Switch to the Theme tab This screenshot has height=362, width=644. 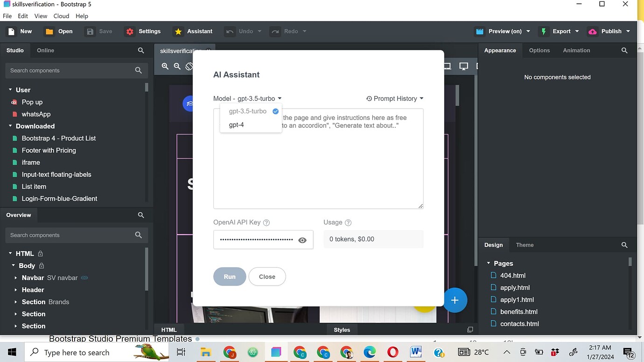pos(525,245)
